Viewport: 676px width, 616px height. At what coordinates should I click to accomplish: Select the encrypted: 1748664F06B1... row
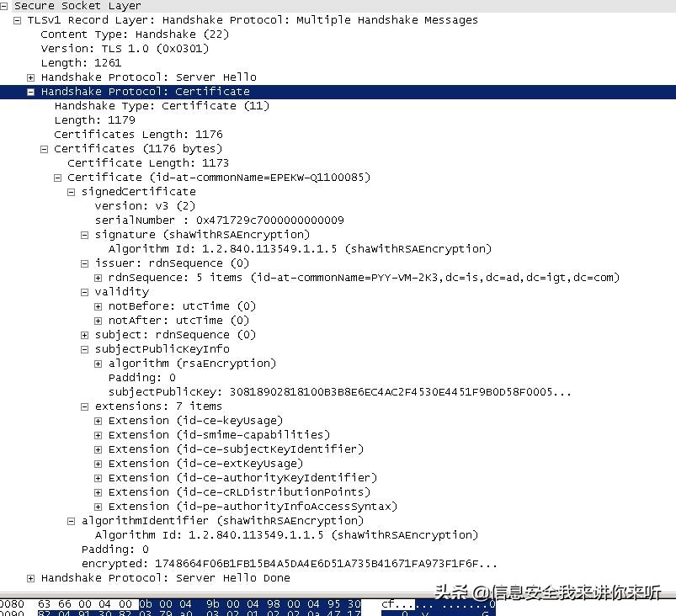[x=290, y=564]
